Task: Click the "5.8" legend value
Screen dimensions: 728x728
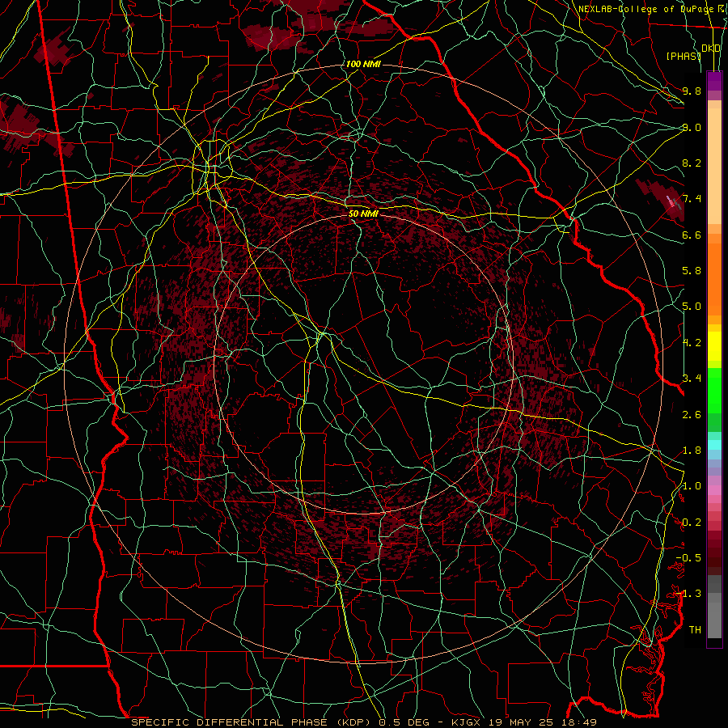Action: click(x=692, y=271)
